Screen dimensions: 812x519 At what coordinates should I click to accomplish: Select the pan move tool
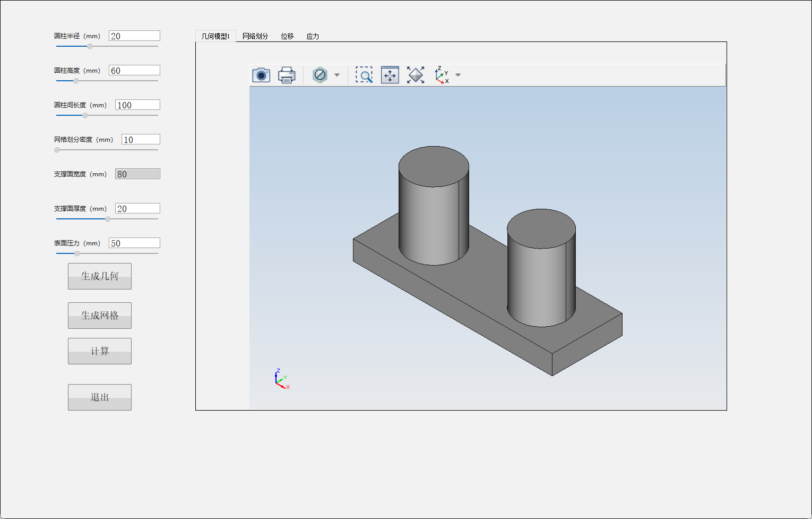[x=390, y=75]
